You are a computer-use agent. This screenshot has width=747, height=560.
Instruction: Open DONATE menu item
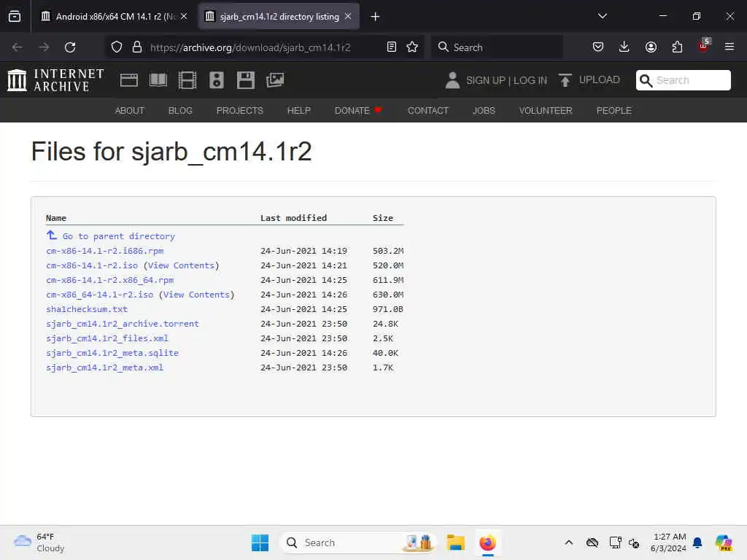pos(358,111)
